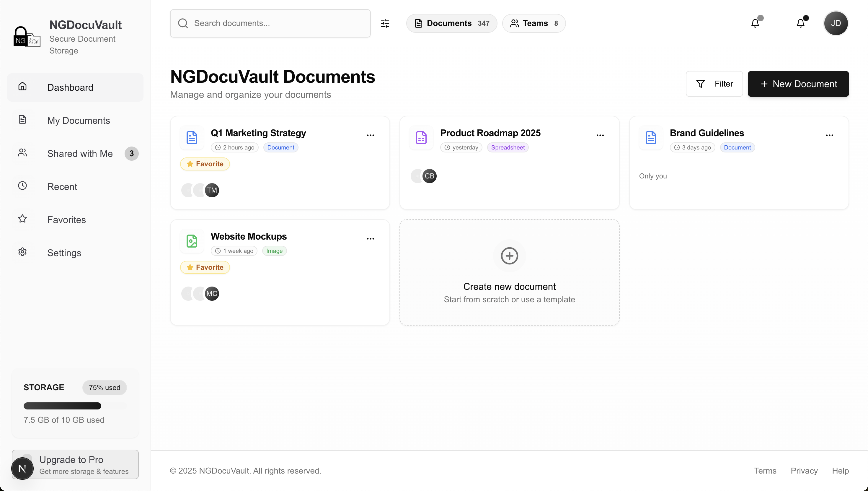Click the New Document button
868x491 pixels.
(798, 84)
